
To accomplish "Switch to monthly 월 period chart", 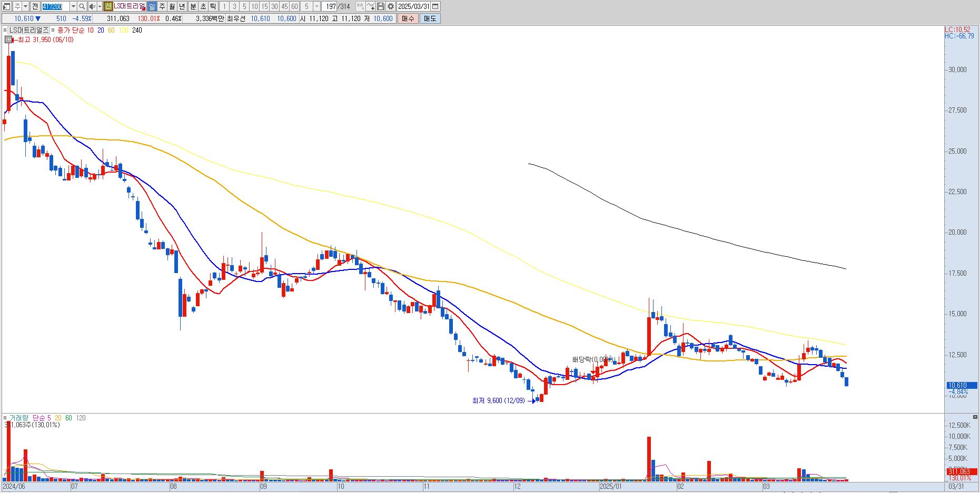I will [x=172, y=6].
